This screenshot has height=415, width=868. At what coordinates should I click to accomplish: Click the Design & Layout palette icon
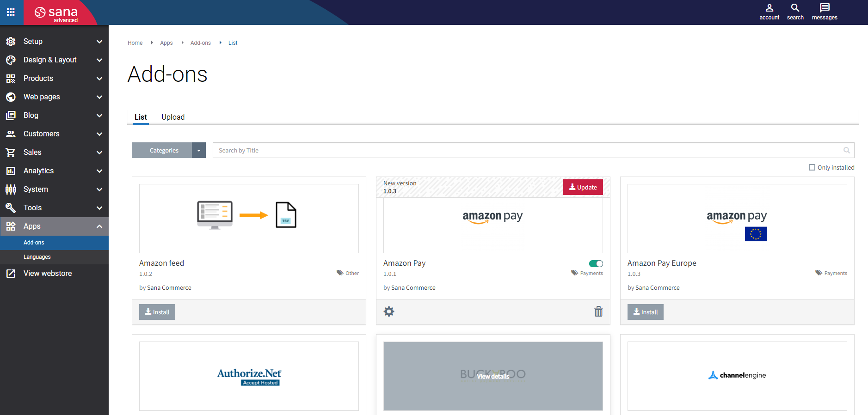(11, 60)
